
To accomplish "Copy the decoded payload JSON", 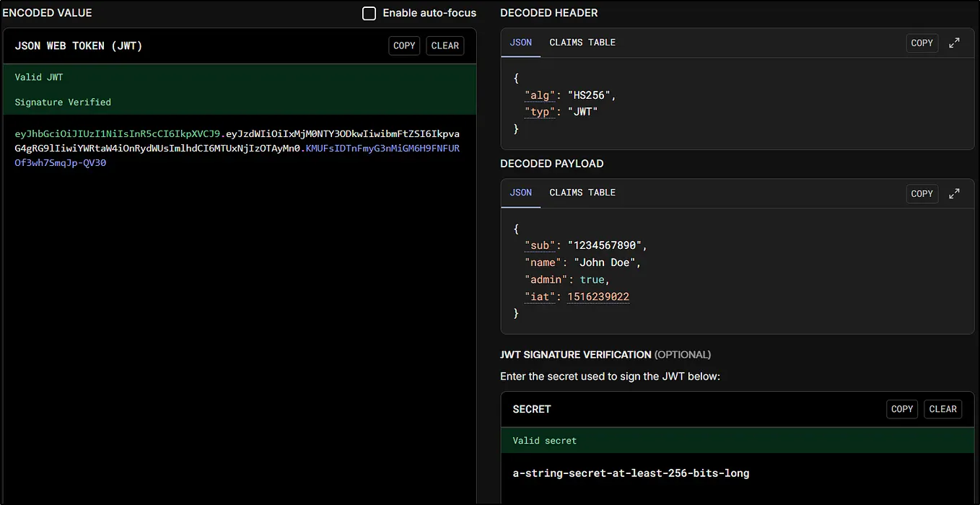I will [x=922, y=193].
